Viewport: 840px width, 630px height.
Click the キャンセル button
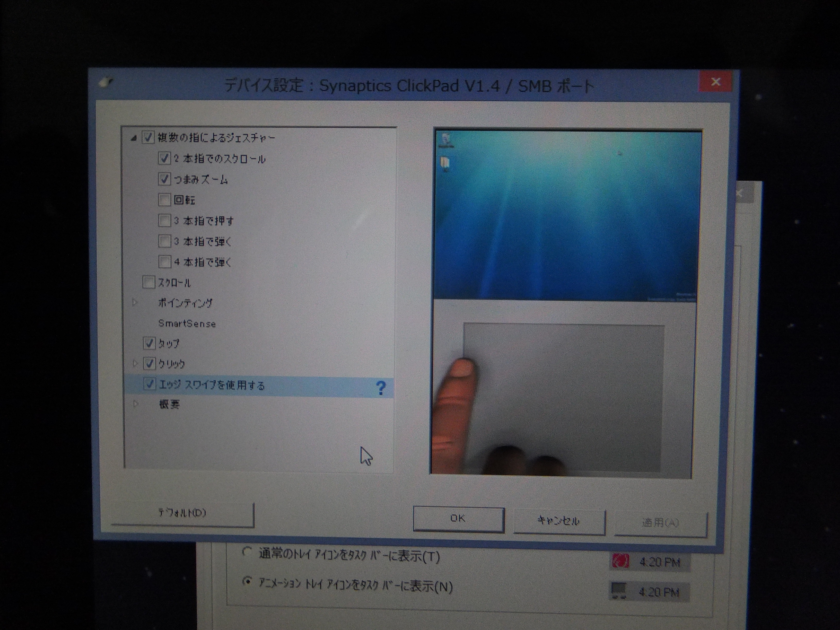558,521
